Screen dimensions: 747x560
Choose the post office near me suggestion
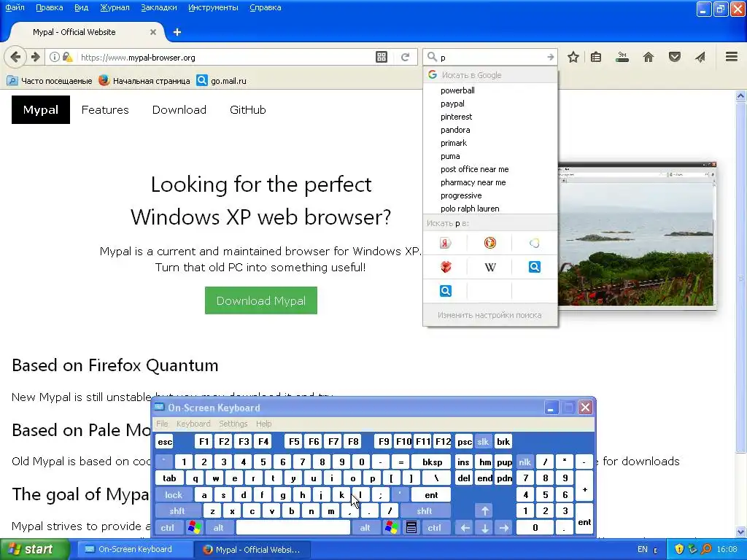490,169
